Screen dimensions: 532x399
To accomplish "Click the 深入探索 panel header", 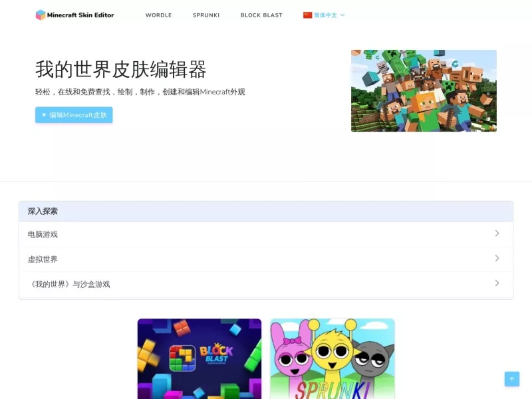I will pyautogui.click(x=266, y=211).
